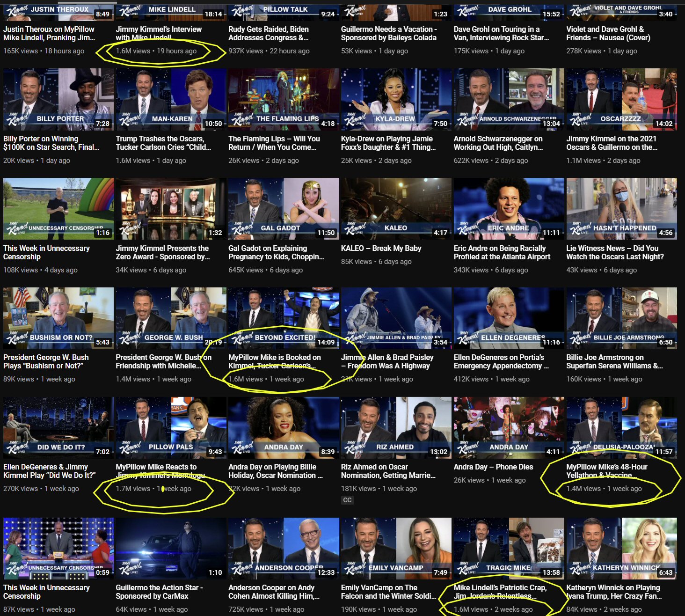Open the ERIC ANDRE interview thumbnail
Image resolution: width=685 pixels, height=616 pixels.
click(509, 209)
